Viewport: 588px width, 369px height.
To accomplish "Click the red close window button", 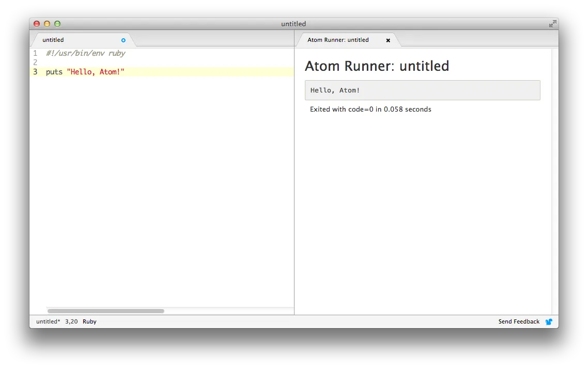I will tap(37, 24).
